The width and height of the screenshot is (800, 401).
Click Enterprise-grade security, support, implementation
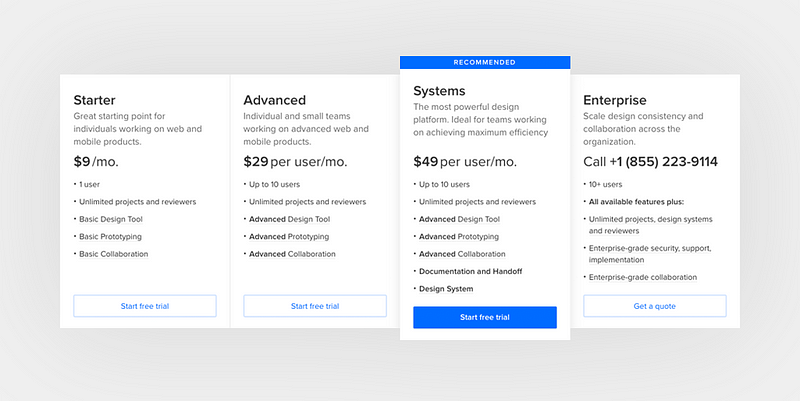click(x=650, y=254)
